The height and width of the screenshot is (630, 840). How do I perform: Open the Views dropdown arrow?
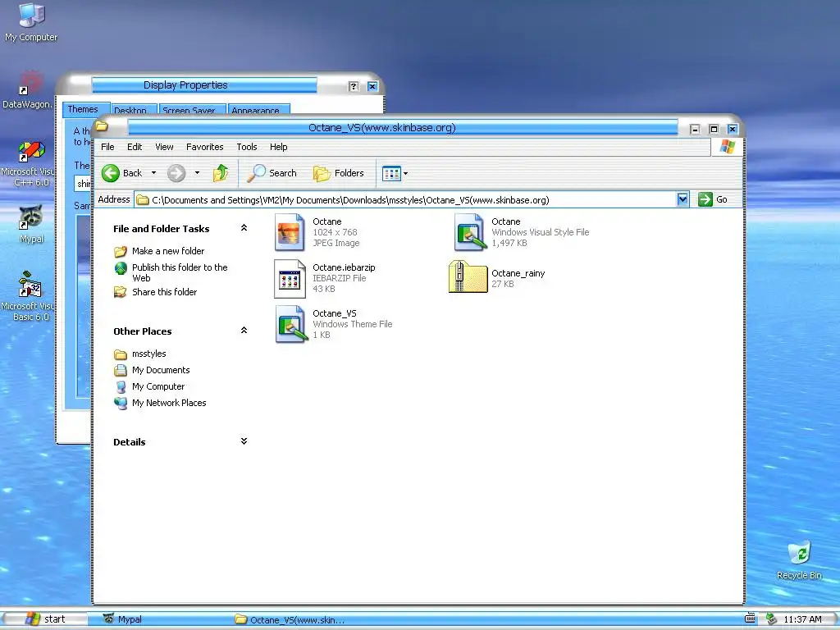tap(405, 174)
